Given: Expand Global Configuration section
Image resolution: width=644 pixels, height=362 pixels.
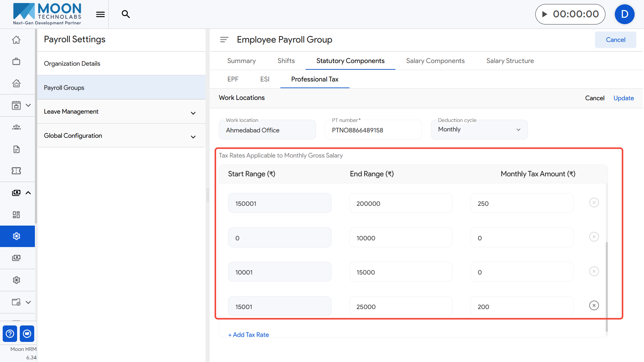Looking at the screenshot, I should pos(193,137).
